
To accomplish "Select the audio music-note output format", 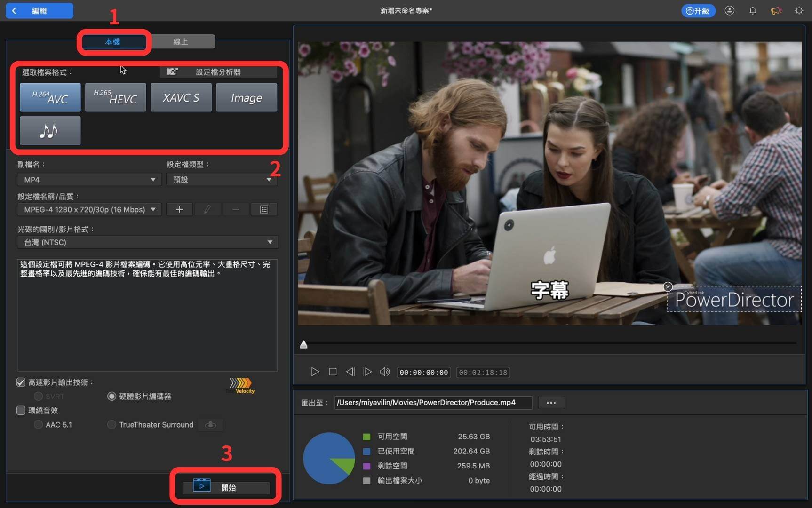I will pos(50,131).
